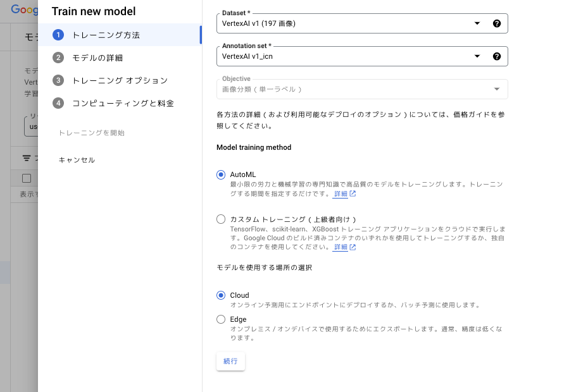Viewport: 588px width, 392px height.
Task: Click the Dataset help question mark icon
Action: (x=497, y=23)
